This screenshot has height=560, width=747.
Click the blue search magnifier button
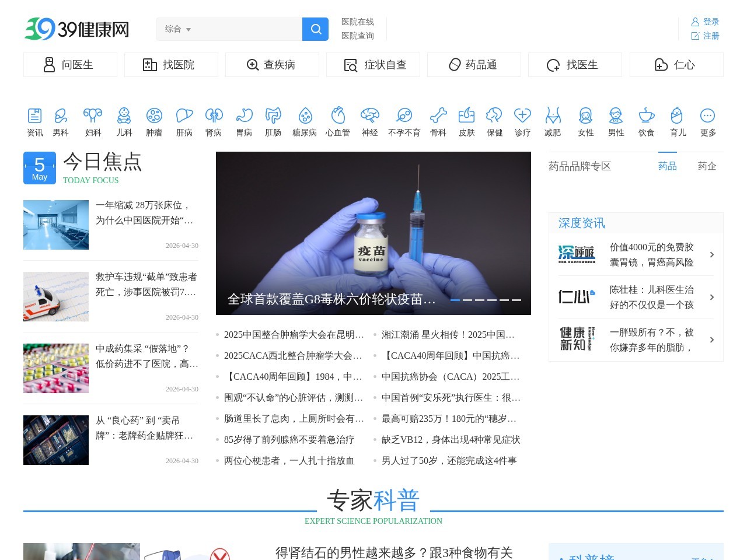(316, 29)
